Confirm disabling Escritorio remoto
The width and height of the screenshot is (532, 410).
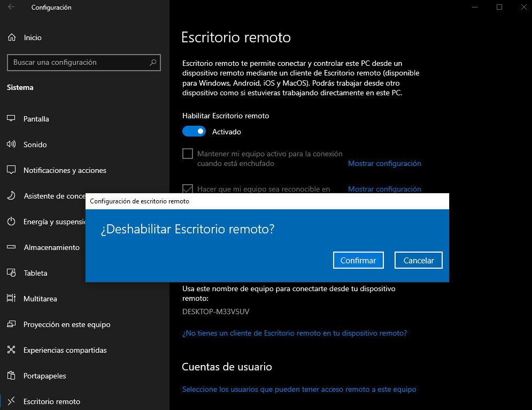click(x=358, y=260)
